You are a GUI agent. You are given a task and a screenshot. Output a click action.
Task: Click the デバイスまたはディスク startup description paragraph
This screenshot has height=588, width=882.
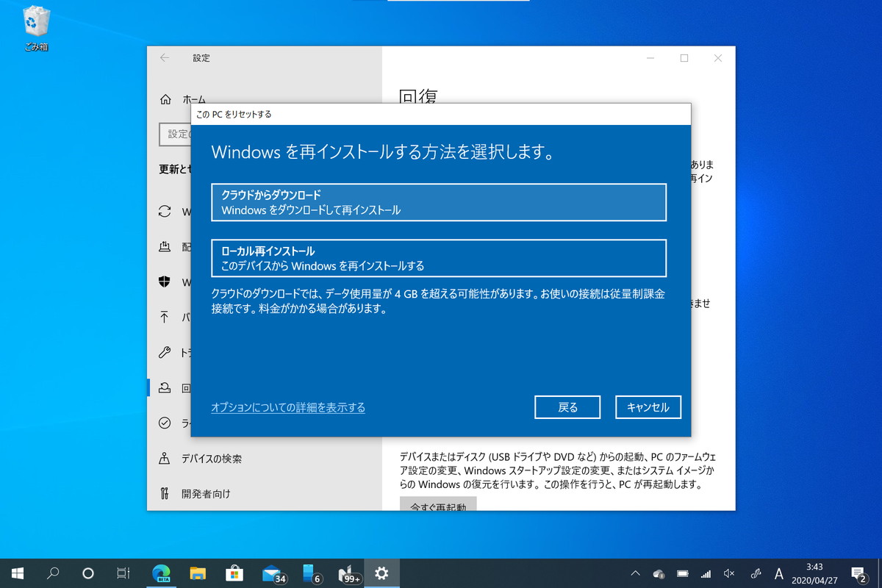pos(557,470)
